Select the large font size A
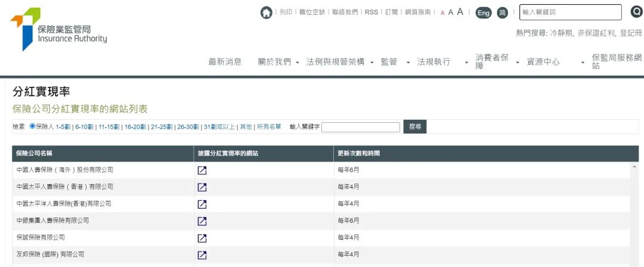 [460, 12]
